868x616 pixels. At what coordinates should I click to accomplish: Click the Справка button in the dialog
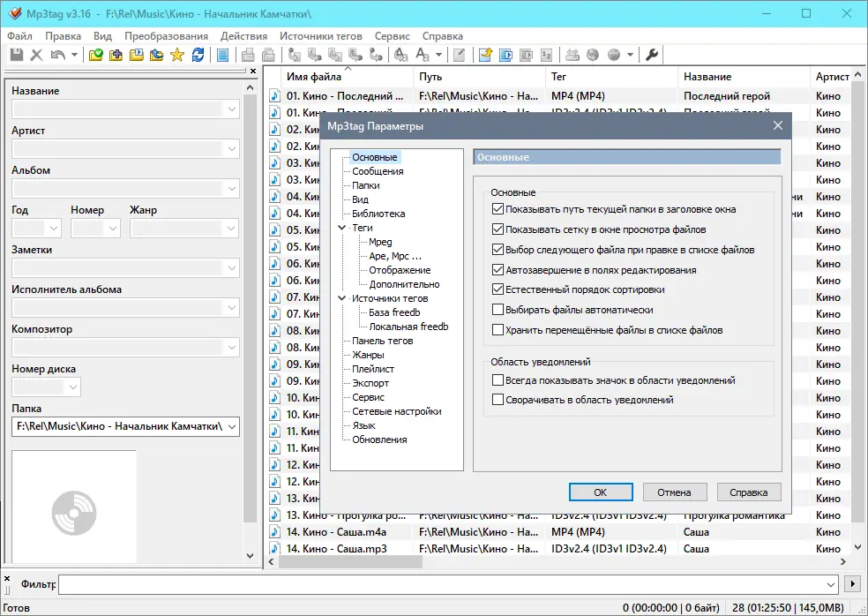click(748, 492)
